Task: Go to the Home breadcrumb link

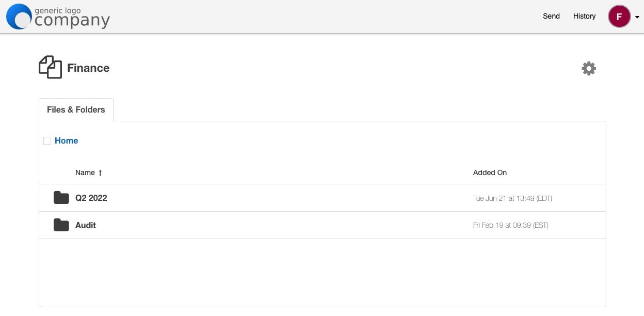Action: (67, 140)
